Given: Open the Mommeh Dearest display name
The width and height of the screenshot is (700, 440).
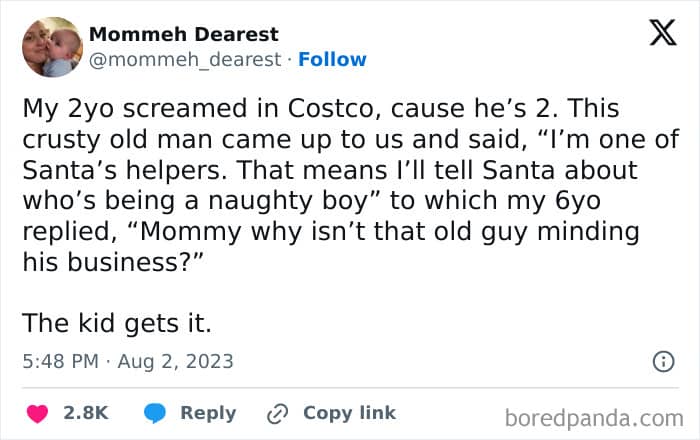Looking at the screenshot, I should coord(184,35).
